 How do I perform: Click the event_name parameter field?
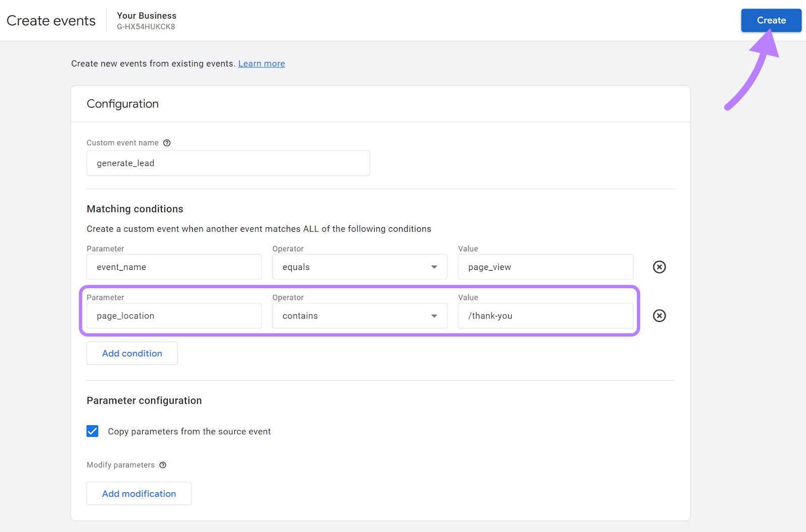[174, 267]
